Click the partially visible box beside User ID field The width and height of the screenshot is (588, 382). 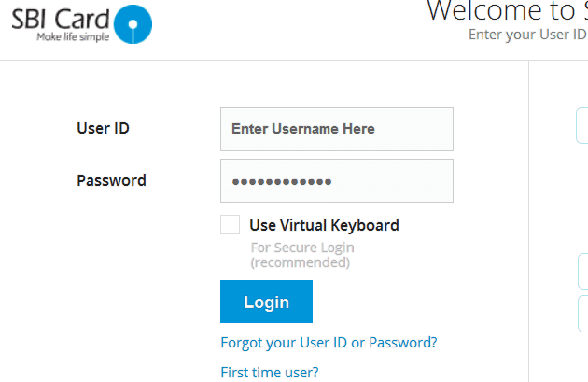[x=582, y=126]
